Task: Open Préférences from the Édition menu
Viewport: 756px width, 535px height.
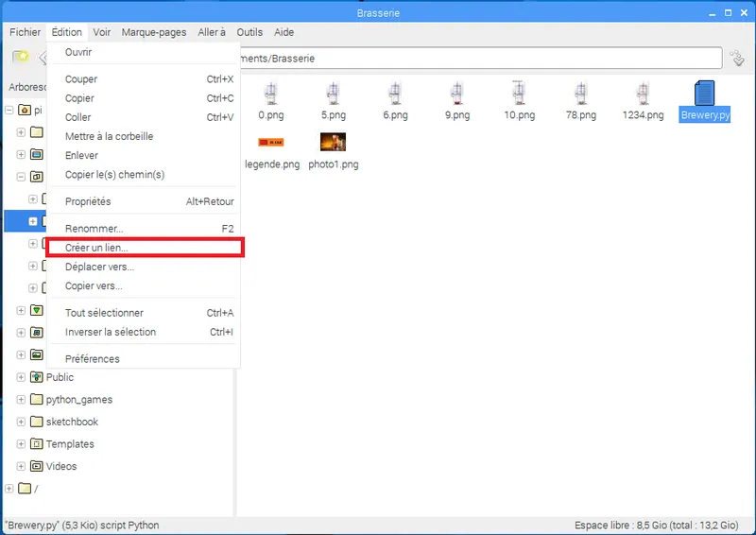Action: point(92,359)
